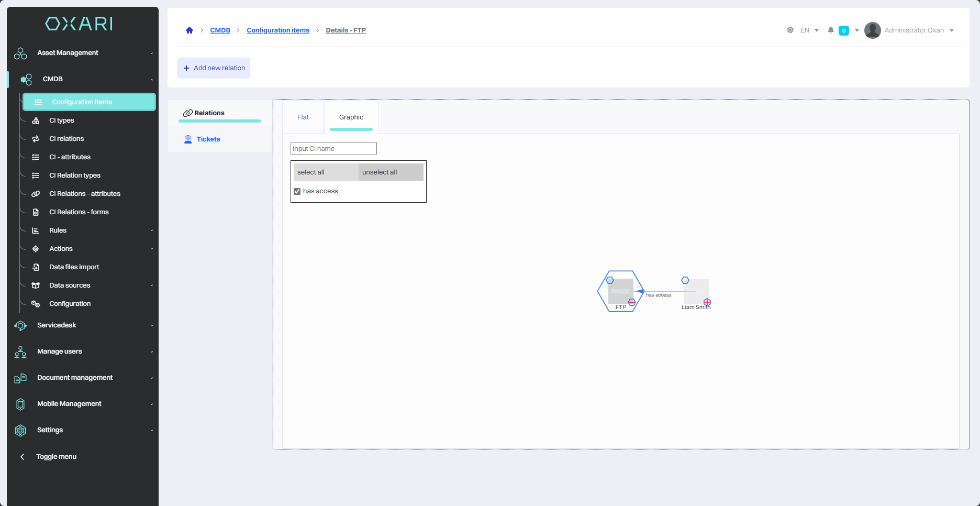Open CI Relation types in sidebar
Viewport: 980px width, 506px height.
[x=75, y=175]
